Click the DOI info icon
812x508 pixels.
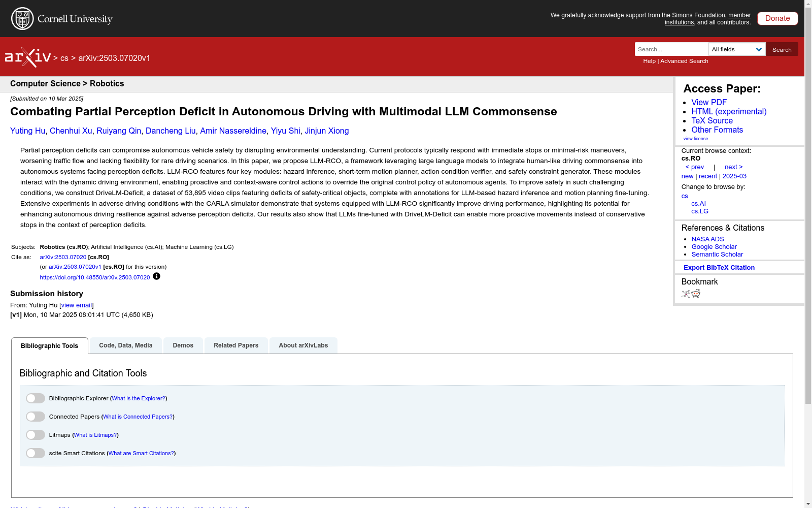[x=156, y=276]
